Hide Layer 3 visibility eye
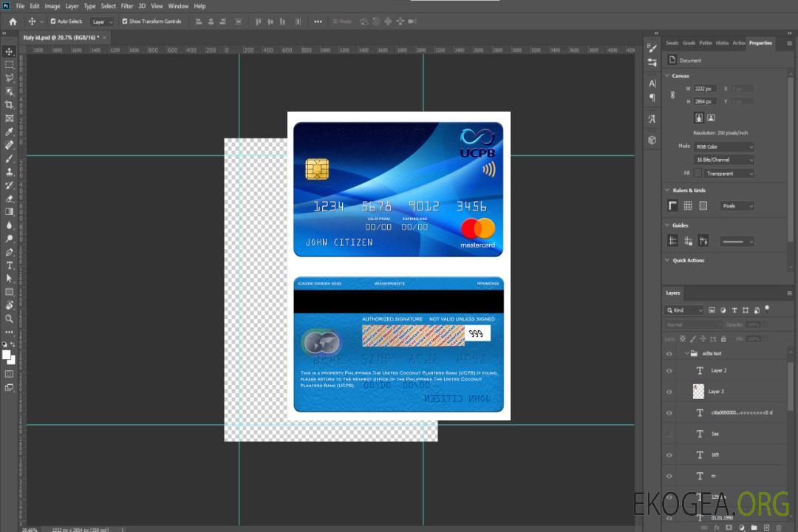Viewport: 798px width, 532px height. click(x=669, y=392)
